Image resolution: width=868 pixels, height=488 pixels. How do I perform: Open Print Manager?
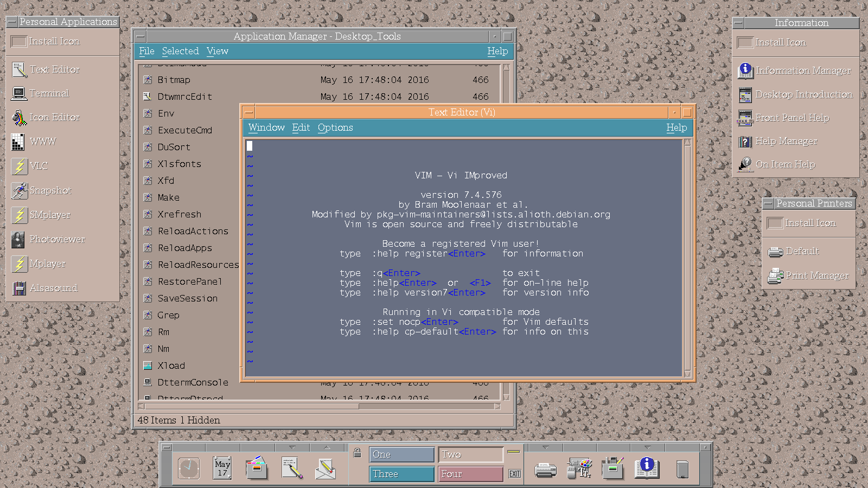click(x=808, y=275)
